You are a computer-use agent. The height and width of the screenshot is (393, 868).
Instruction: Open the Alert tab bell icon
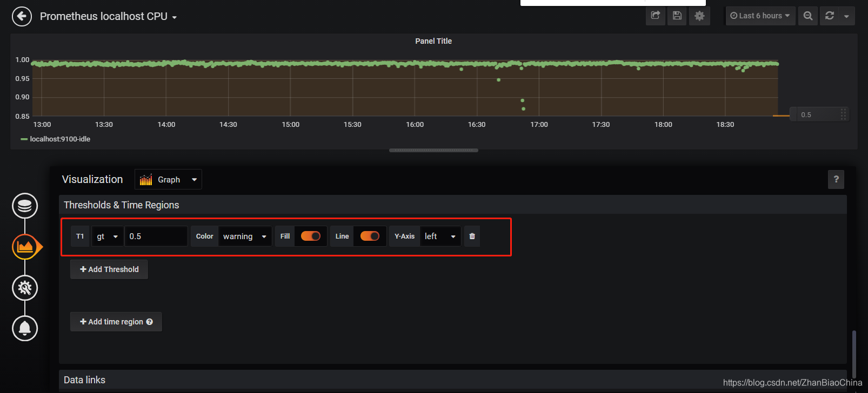point(25,328)
